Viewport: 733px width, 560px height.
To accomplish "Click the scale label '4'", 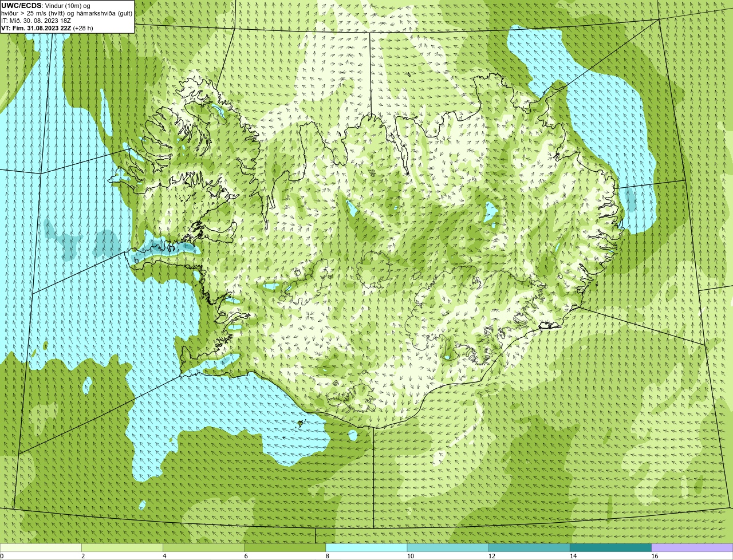I will point(164,556).
